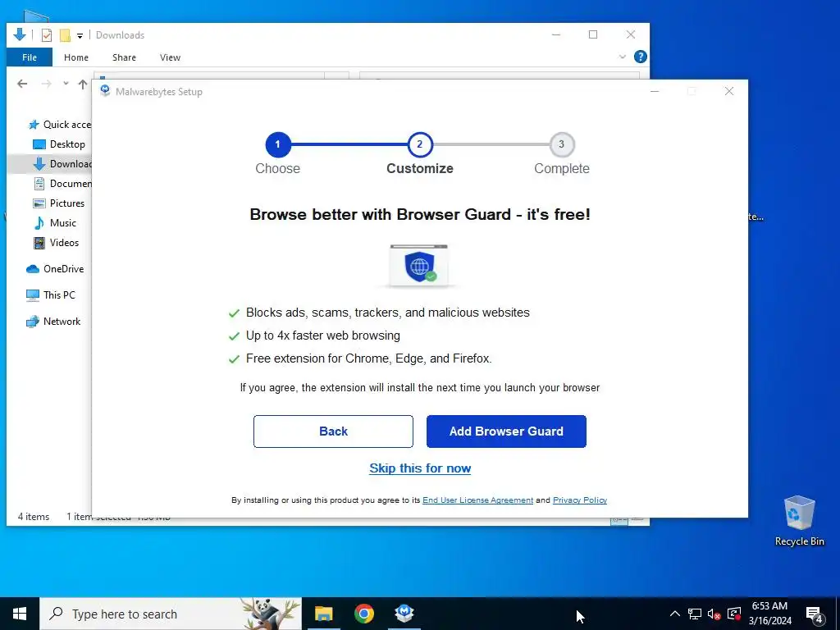Go back with the Back button
The height and width of the screenshot is (630, 840).
point(333,431)
